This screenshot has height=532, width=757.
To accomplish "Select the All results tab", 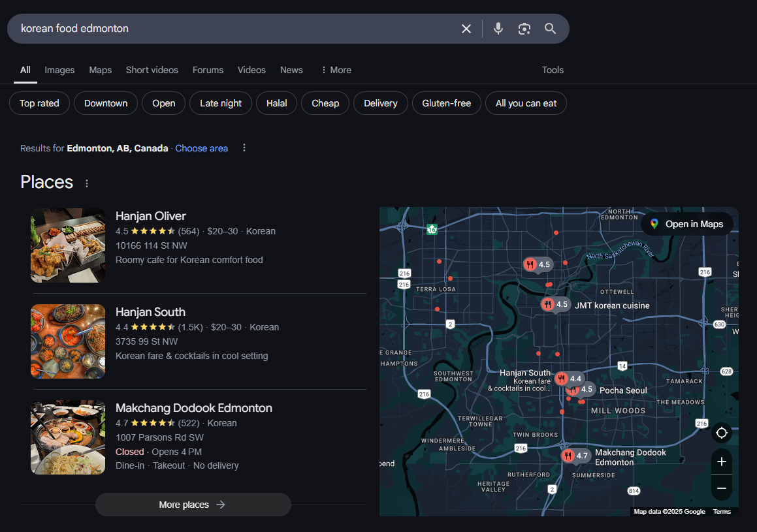I will click(x=25, y=70).
